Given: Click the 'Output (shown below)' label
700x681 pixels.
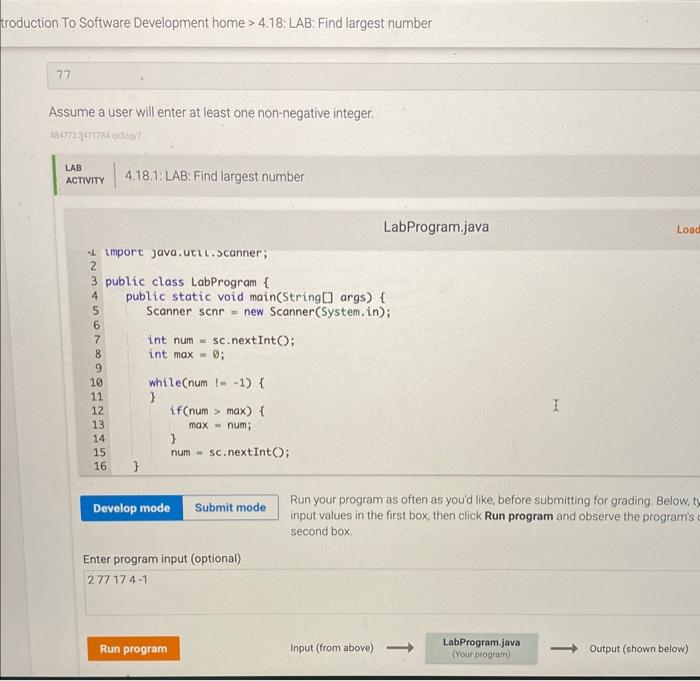Looking at the screenshot, I should (x=638, y=648).
